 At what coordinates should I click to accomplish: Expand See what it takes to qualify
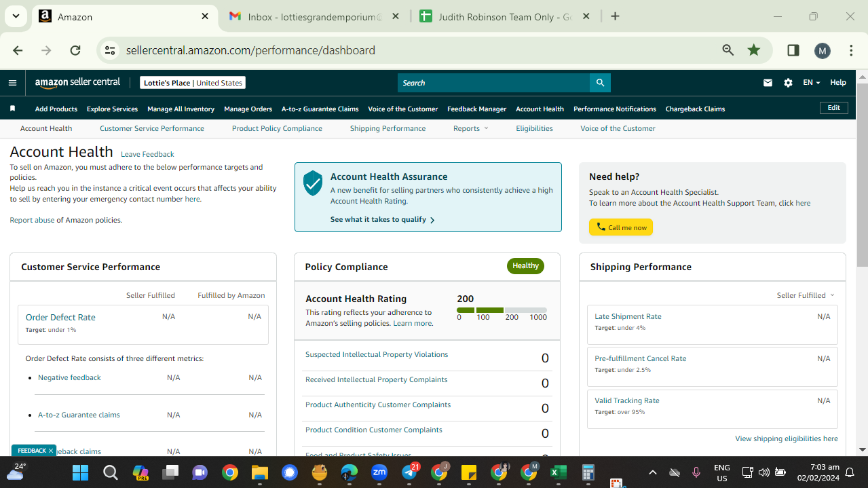click(383, 220)
